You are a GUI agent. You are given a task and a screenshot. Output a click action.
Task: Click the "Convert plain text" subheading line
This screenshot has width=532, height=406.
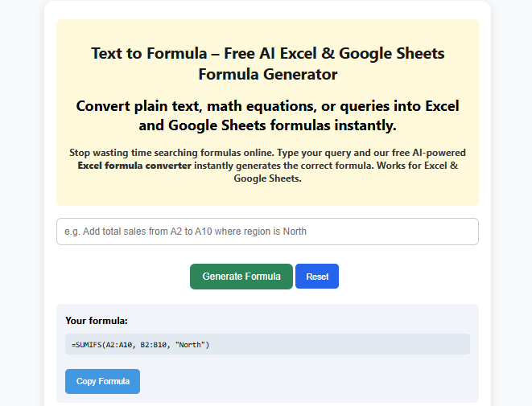pyautogui.click(x=267, y=106)
